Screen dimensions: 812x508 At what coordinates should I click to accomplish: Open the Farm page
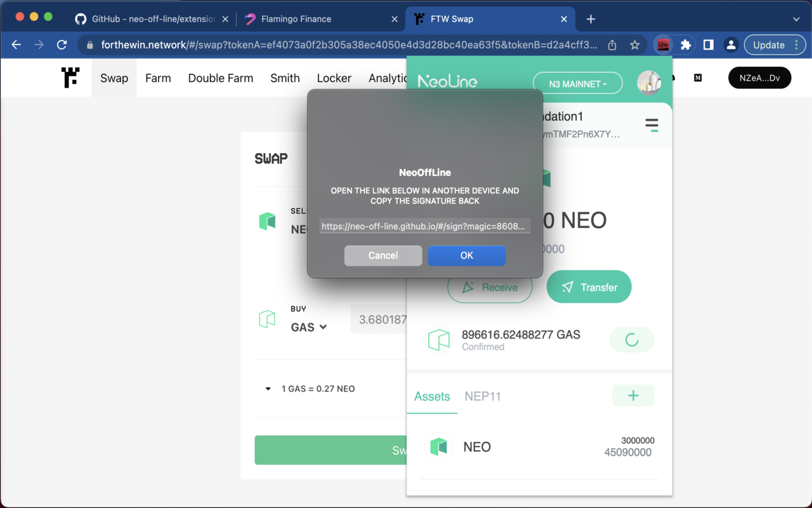point(158,78)
